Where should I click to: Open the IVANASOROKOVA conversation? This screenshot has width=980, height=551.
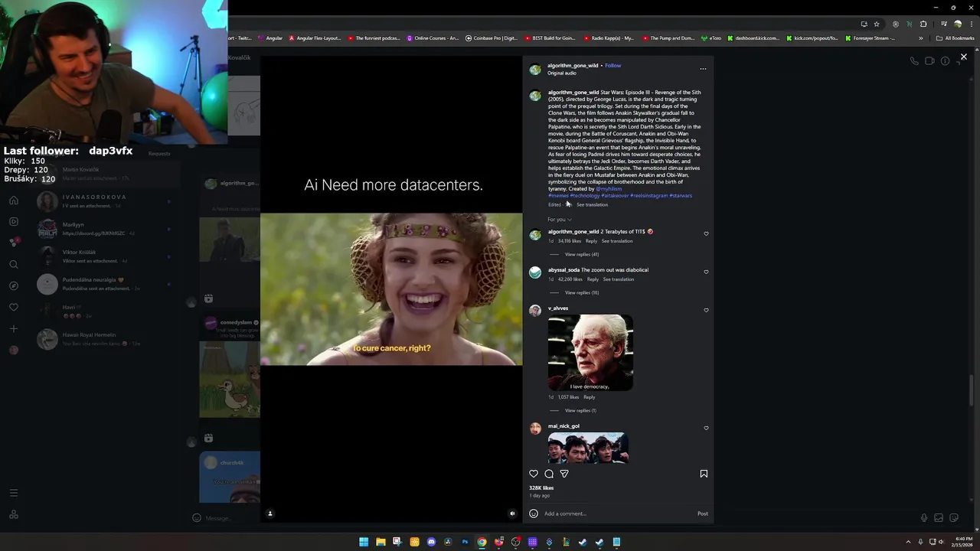(x=103, y=201)
